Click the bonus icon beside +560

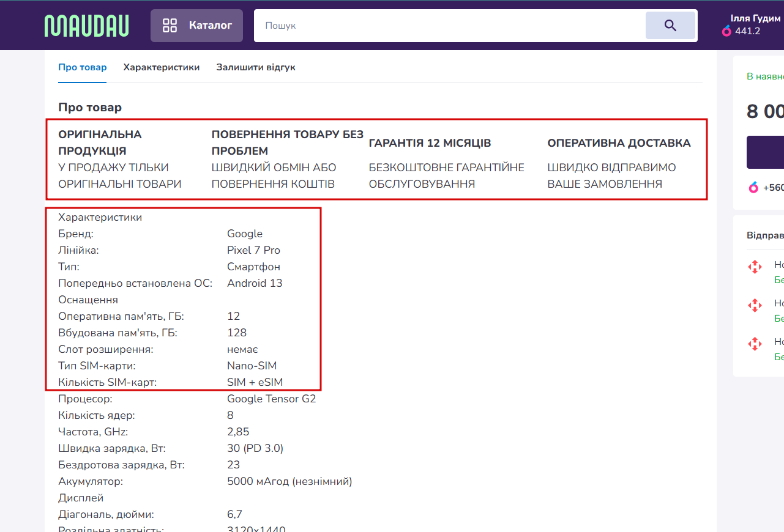(753, 188)
